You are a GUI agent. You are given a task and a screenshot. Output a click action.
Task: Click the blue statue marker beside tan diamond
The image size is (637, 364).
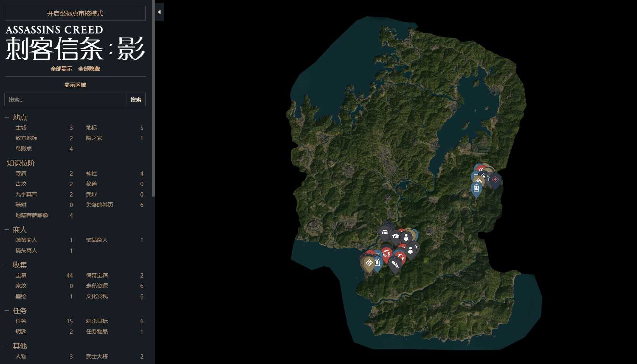[377, 263]
